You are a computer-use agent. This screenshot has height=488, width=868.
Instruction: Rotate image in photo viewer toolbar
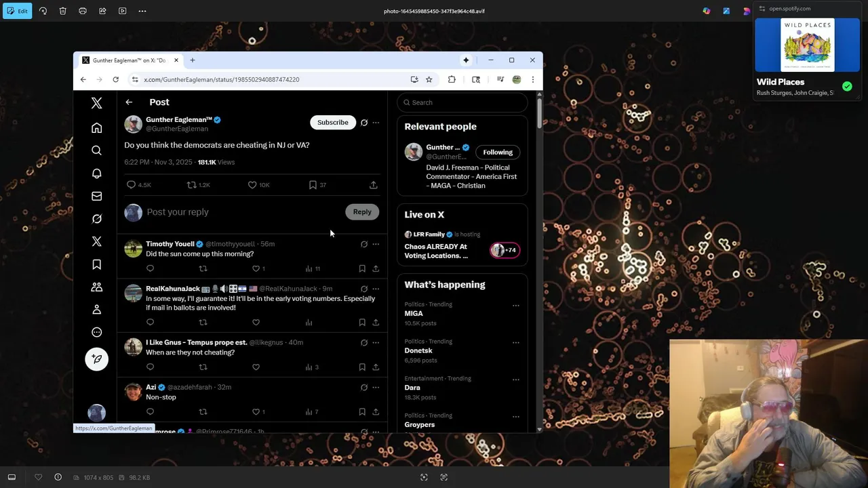pos(43,11)
